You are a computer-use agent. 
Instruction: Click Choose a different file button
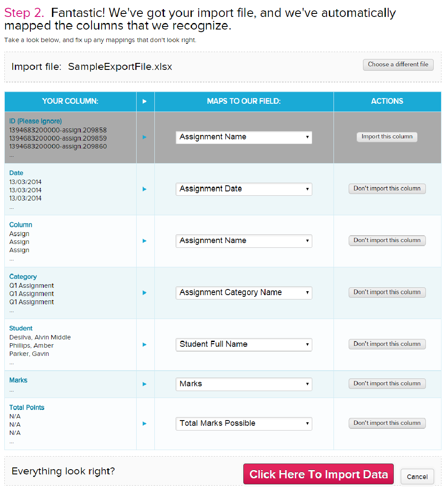click(x=398, y=65)
